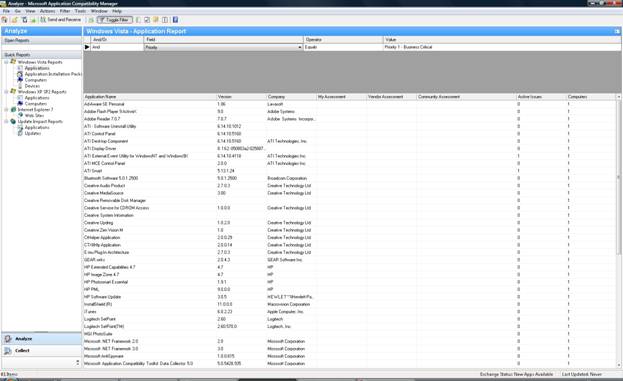The width and height of the screenshot is (623, 381).
Task: Switch to the Collect pane button
Action: coord(41,350)
